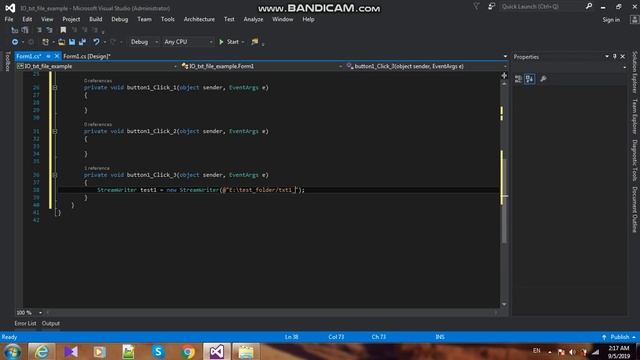
Task: Click the Categorized icon in Properties panel
Action: coord(518,79)
